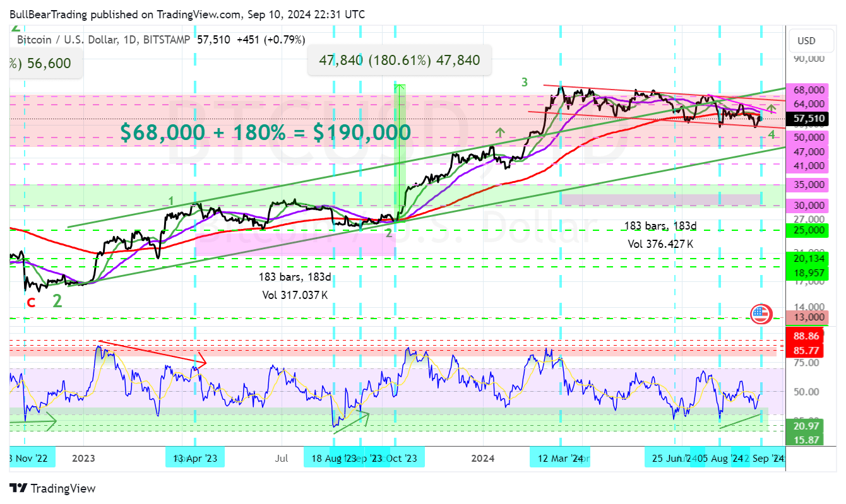Click the wave label 1 on the trendline
This screenshot has width=846, height=504.
coord(170,200)
